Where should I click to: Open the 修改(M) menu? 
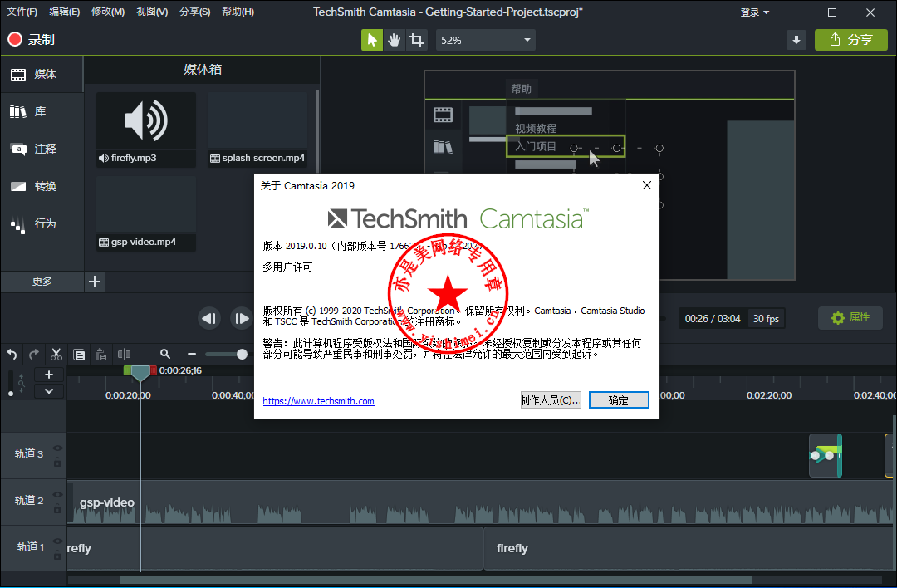point(107,12)
